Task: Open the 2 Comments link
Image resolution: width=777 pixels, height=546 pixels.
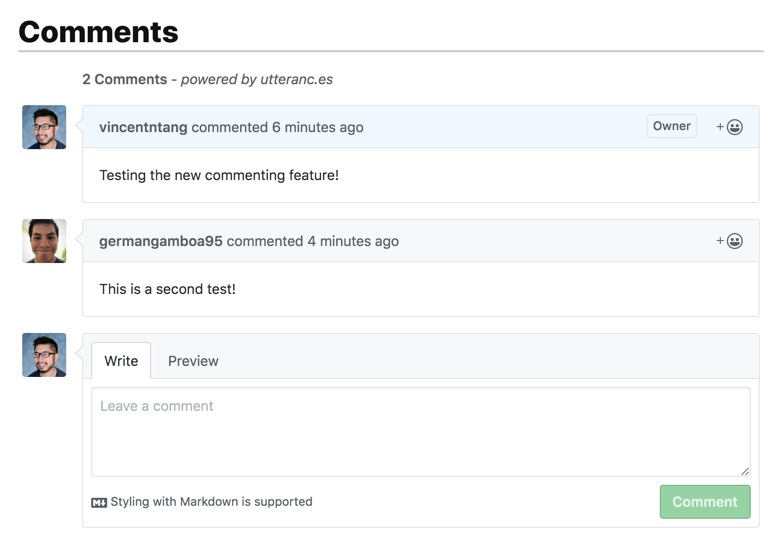Action: tap(125, 79)
